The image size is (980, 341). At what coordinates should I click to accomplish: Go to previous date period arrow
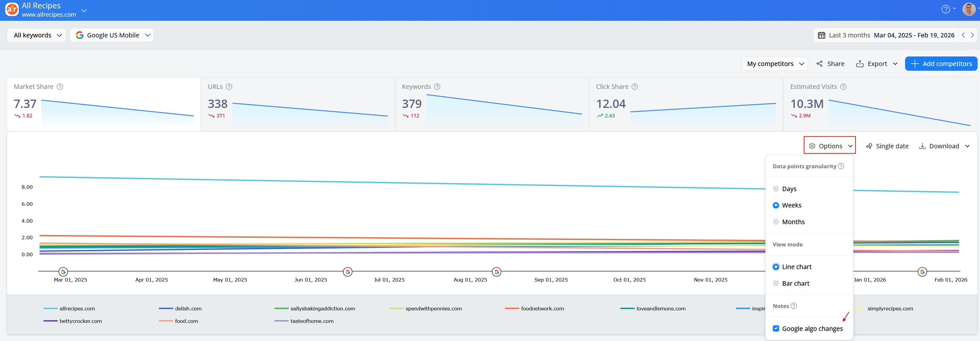click(x=963, y=35)
